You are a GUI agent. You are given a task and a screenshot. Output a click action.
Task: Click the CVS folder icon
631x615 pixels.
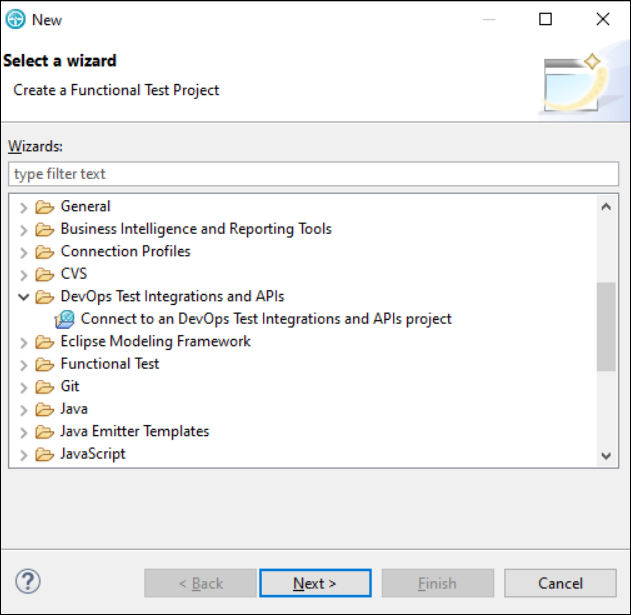point(44,274)
